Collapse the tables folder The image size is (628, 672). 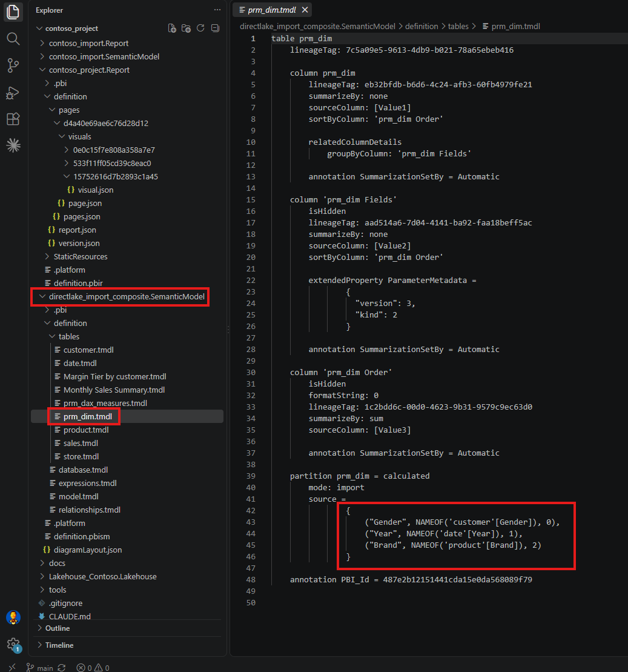(x=68, y=336)
